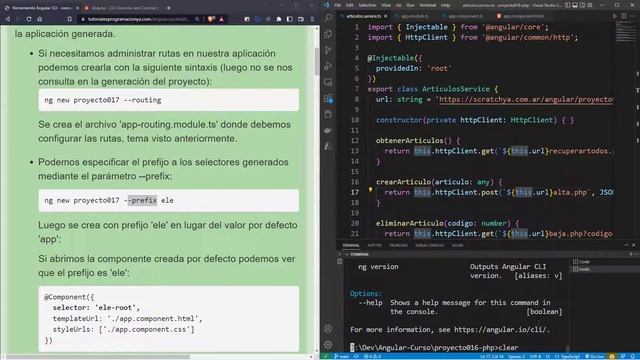Toggle primary sidebar layout in title bar
This screenshot has height=360, width=640.
[x=568, y=5]
